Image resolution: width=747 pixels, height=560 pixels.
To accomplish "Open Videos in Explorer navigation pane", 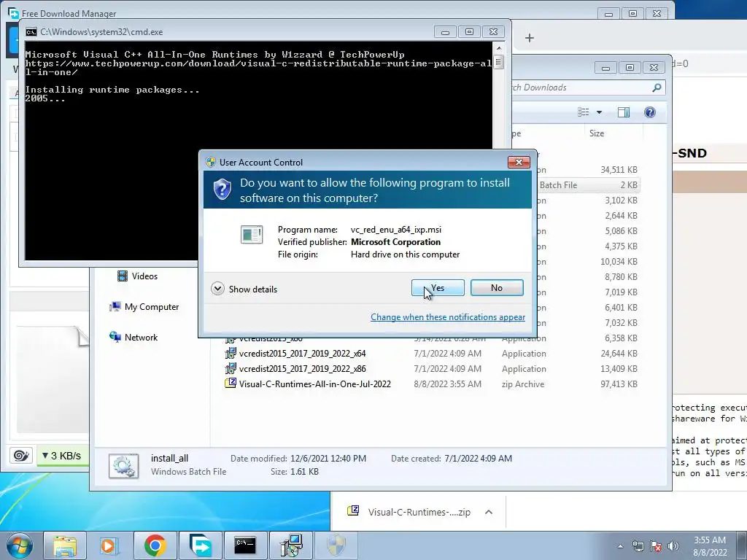I will click(x=137, y=276).
